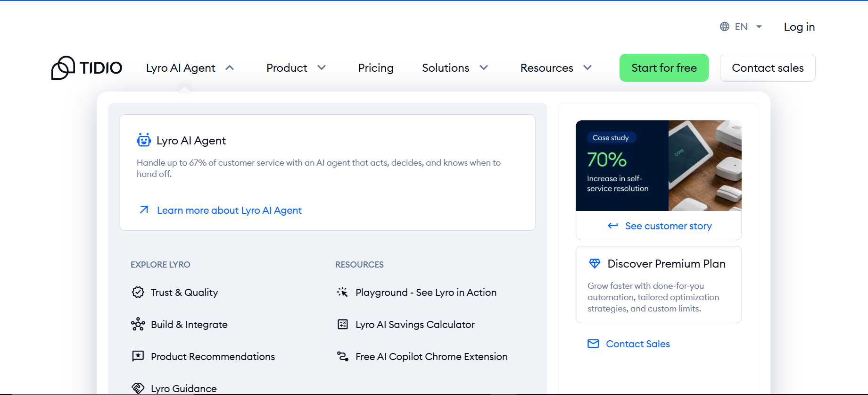Viewport: 868px width, 395px height.
Task: Click the Premium Plan diamond icon
Action: point(595,263)
